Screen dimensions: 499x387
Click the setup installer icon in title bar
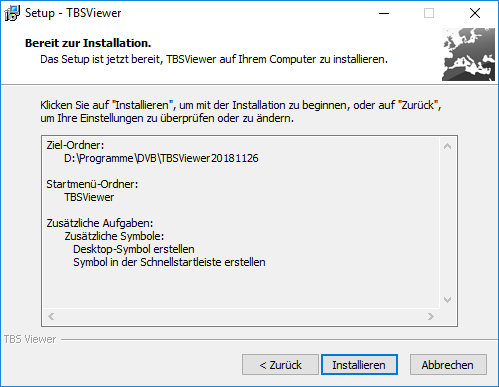pyautogui.click(x=12, y=13)
